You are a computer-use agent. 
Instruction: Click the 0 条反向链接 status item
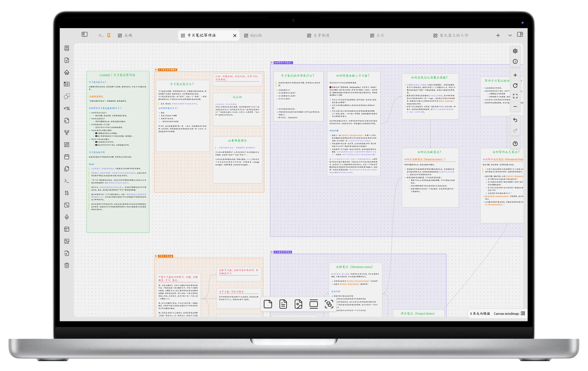coord(480,313)
